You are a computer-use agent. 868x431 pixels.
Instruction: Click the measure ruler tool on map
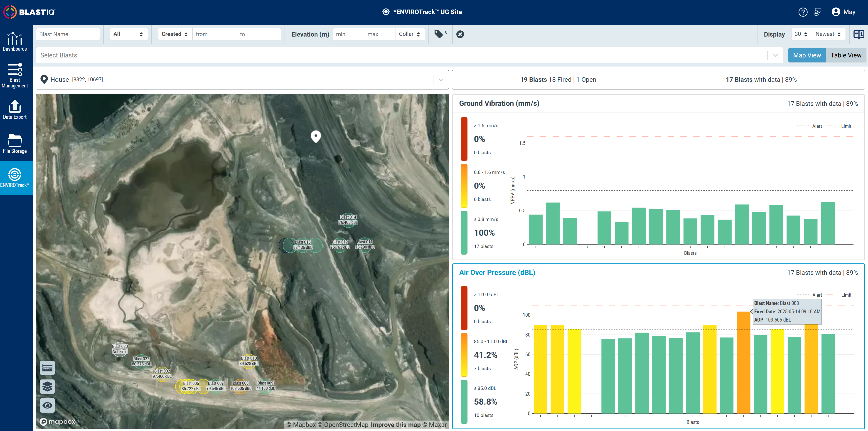point(47,368)
